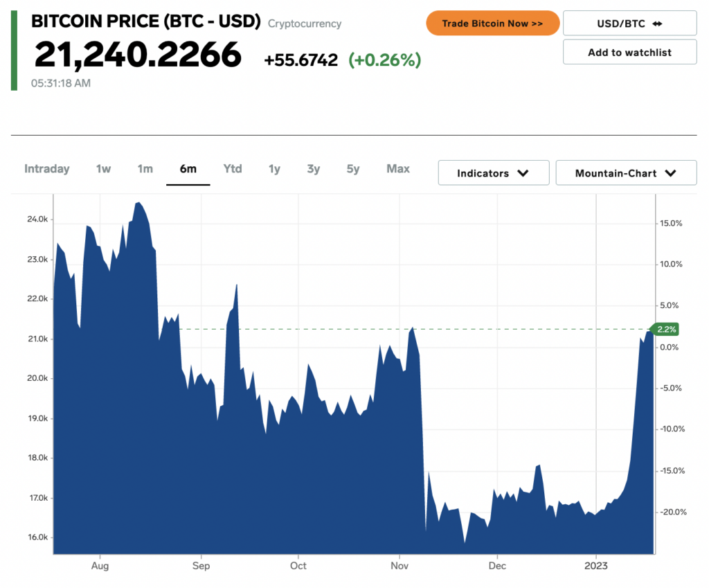Choose the 1y time range
The image size is (709, 588).
[274, 169]
